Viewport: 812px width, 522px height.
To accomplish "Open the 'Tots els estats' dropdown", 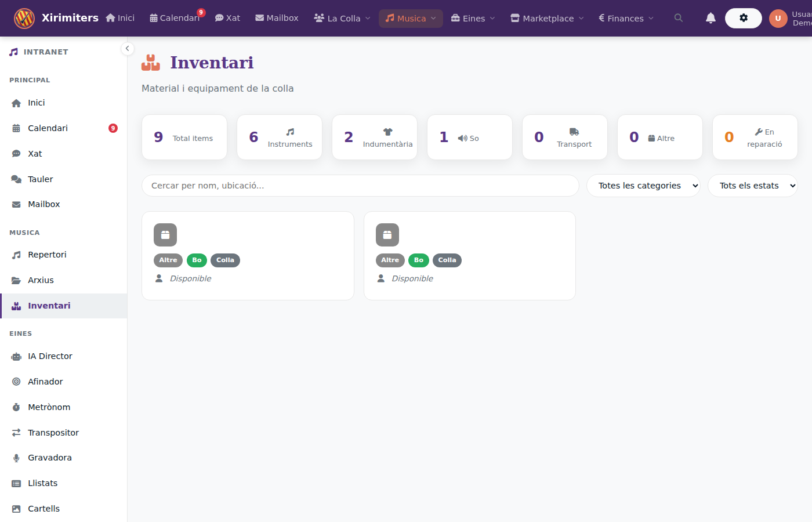I will point(753,186).
